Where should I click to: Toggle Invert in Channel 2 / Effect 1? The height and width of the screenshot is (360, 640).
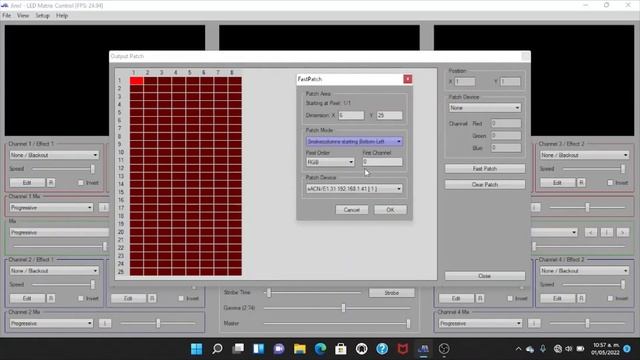[80, 299]
